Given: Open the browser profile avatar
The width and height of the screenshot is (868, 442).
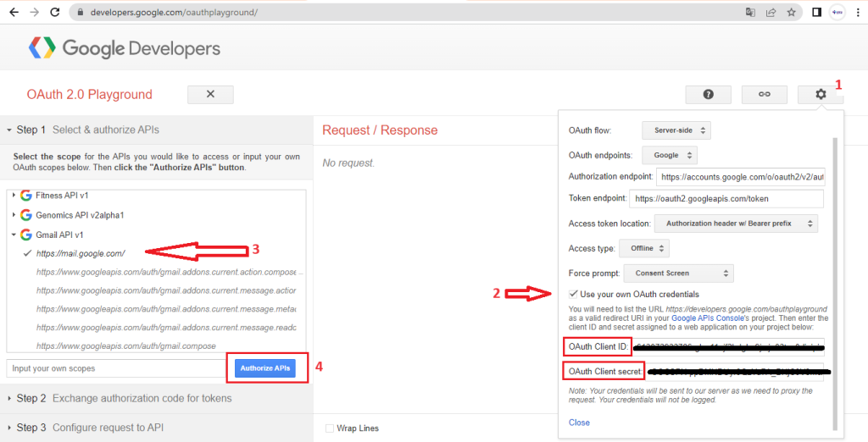Looking at the screenshot, I should [837, 12].
